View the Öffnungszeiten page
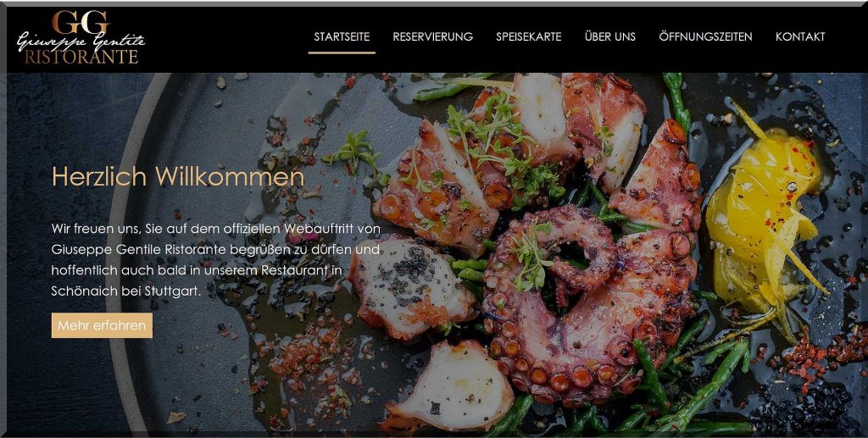This screenshot has height=438, width=868. (705, 36)
